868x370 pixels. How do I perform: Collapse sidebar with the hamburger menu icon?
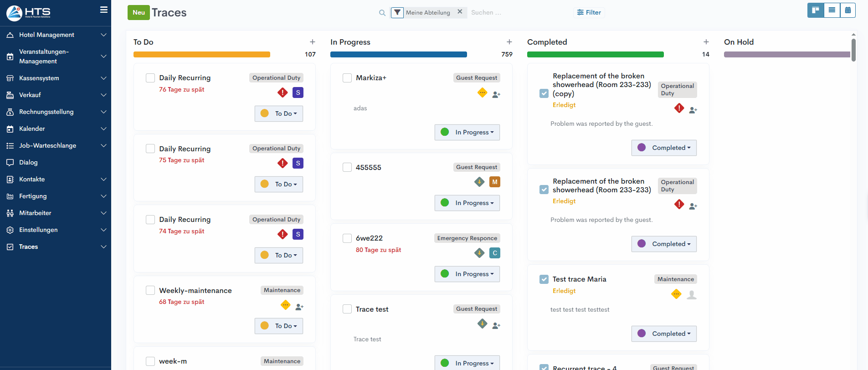click(104, 10)
